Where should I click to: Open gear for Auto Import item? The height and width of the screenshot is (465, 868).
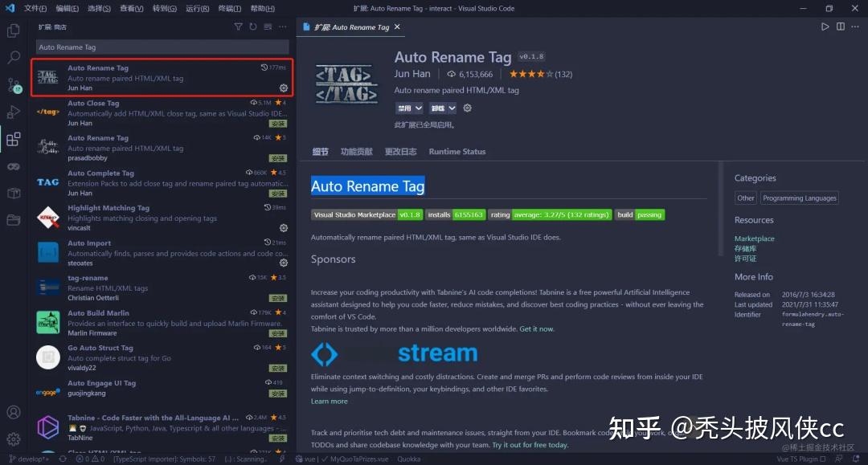coord(284,263)
